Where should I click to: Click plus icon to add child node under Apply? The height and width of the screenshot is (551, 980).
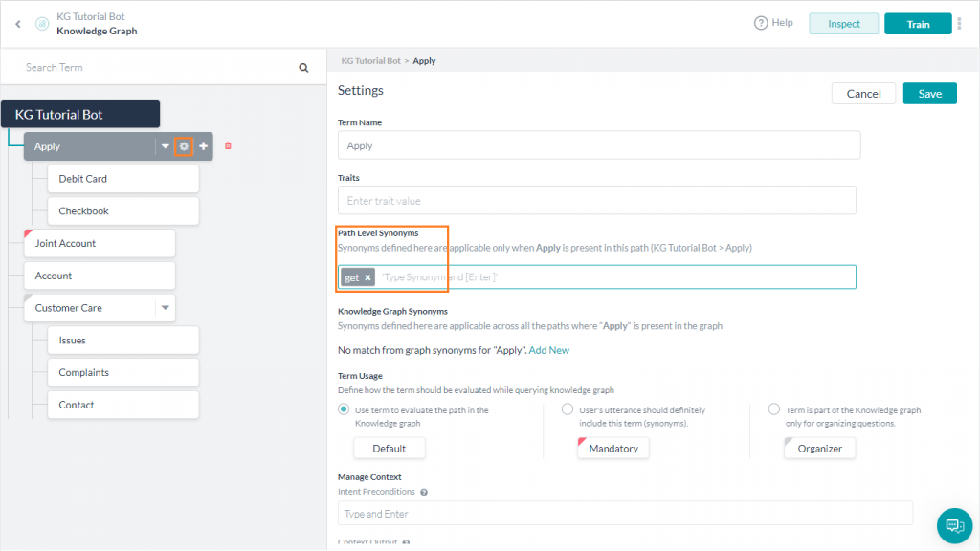(202, 146)
